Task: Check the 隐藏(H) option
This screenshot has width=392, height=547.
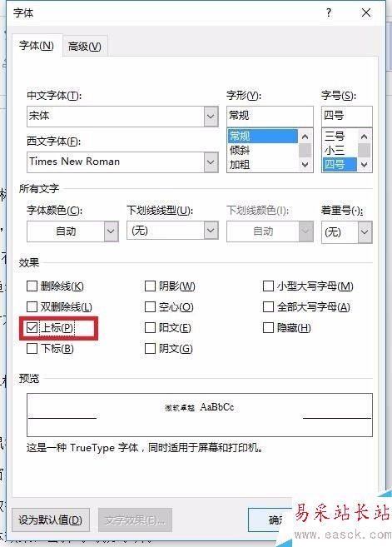Action: [268, 327]
